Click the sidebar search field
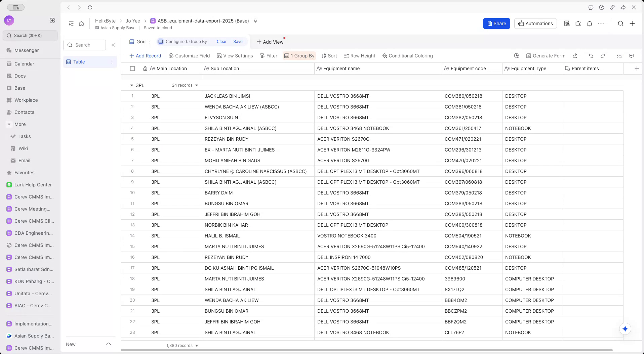644x354 pixels. coord(84,45)
